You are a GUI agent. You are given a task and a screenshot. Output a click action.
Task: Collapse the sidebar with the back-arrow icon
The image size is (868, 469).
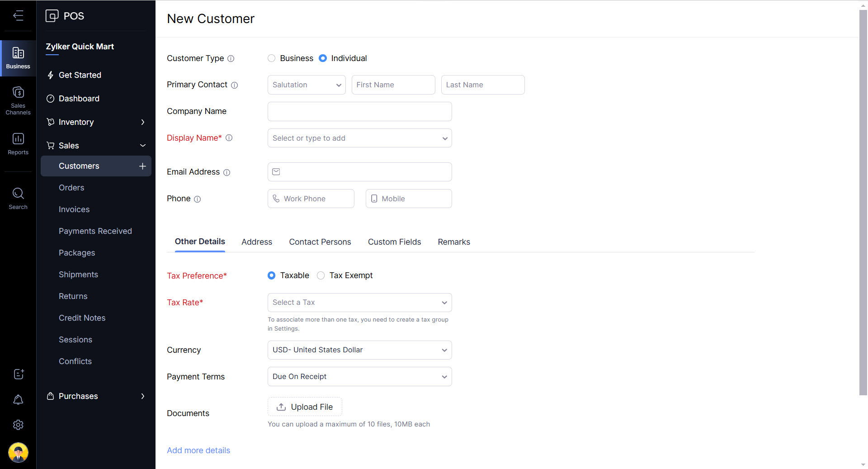[18, 16]
